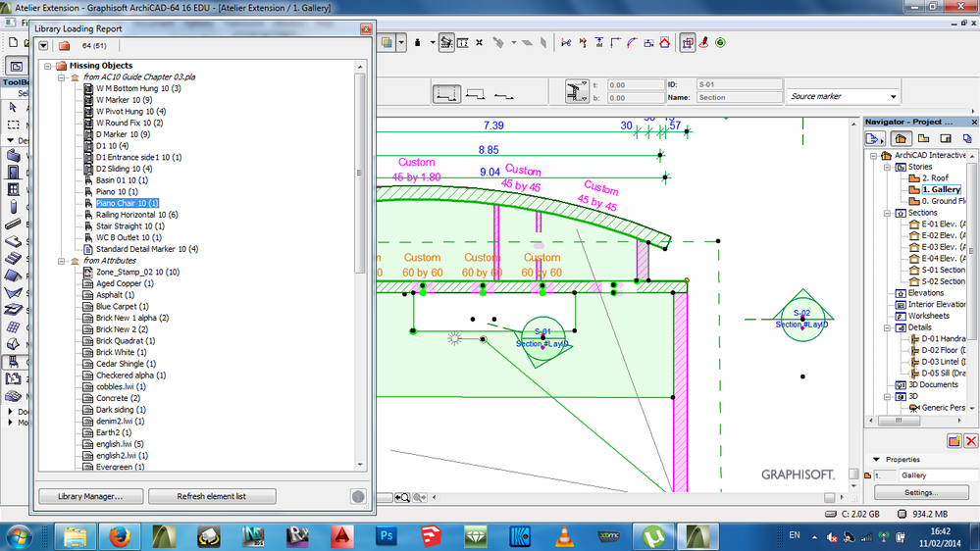
Task: Toggle the first section geometry method button
Action: pos(447,94)
